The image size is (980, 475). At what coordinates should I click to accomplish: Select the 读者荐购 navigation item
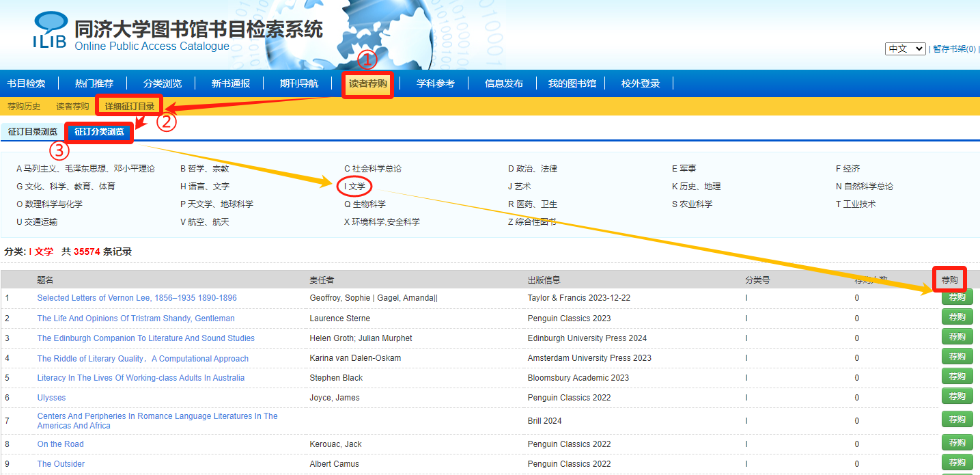(x=367, y=84)
